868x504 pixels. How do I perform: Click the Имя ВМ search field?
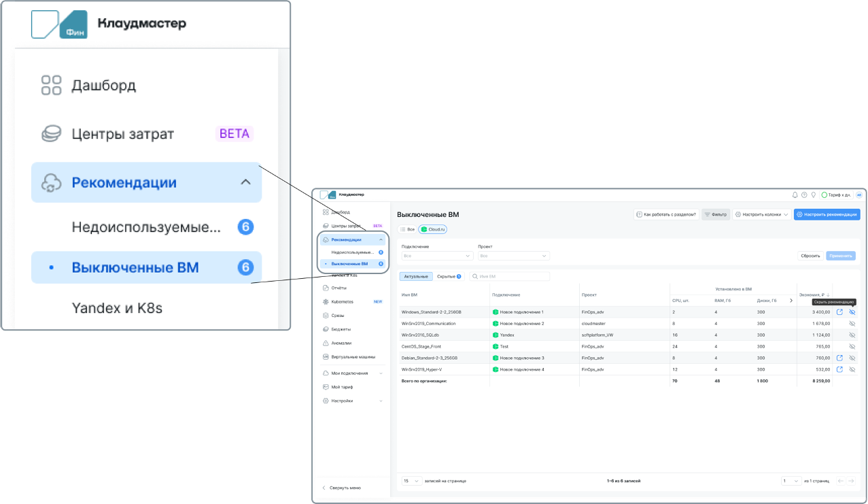(x=510, y=277)
